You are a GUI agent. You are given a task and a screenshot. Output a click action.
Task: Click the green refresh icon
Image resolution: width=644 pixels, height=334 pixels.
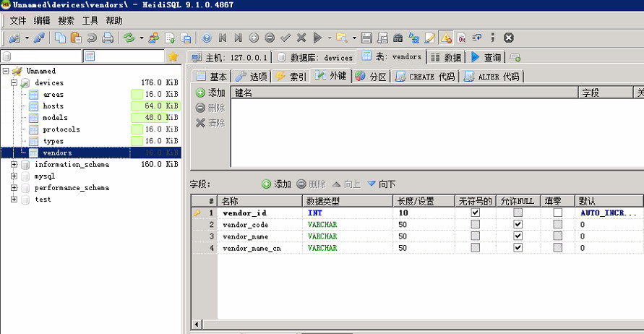pyautogui.click(x=129, y=38)
